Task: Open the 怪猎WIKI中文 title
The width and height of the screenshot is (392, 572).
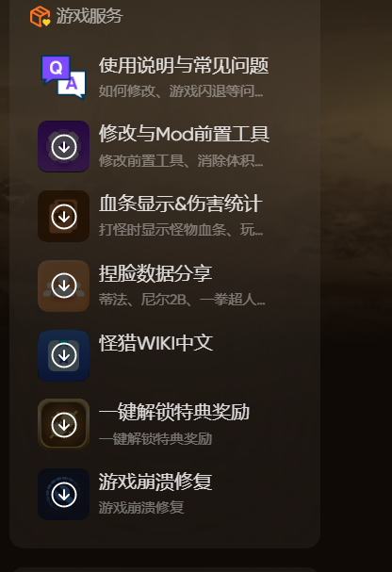Action: [x=155, y=343]
